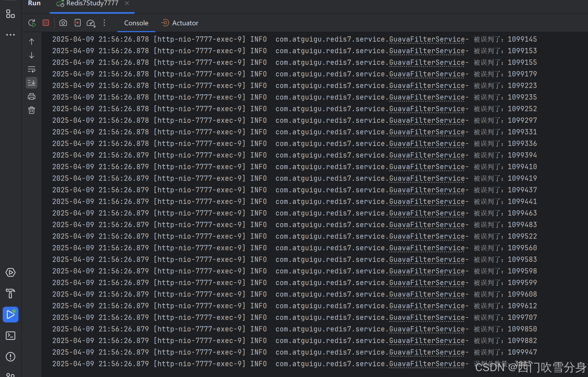Toggle the Run tool window button
The height and width of the screenshot is (377, 588).
(x=11, y=315)
